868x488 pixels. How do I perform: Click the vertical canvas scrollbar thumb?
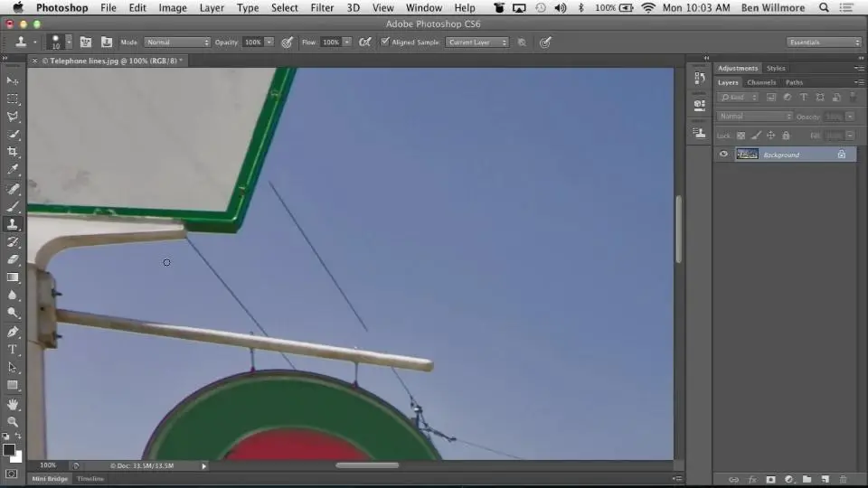[x=679, y=229]
